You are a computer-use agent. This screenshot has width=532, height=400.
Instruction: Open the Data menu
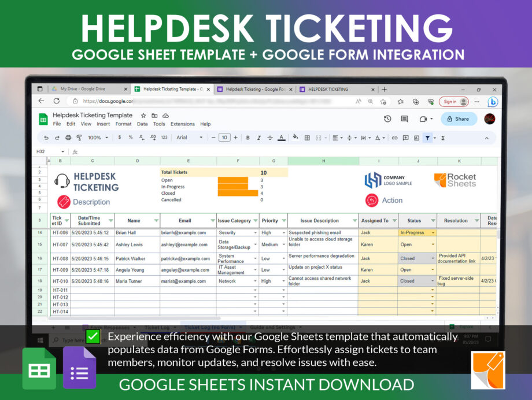tap(142, 124)
